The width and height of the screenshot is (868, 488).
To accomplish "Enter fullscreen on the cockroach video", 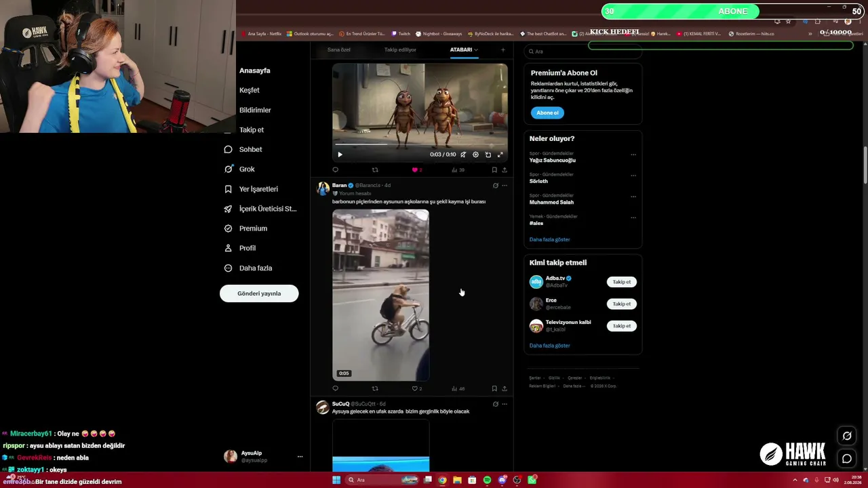I will click(500, 155).
